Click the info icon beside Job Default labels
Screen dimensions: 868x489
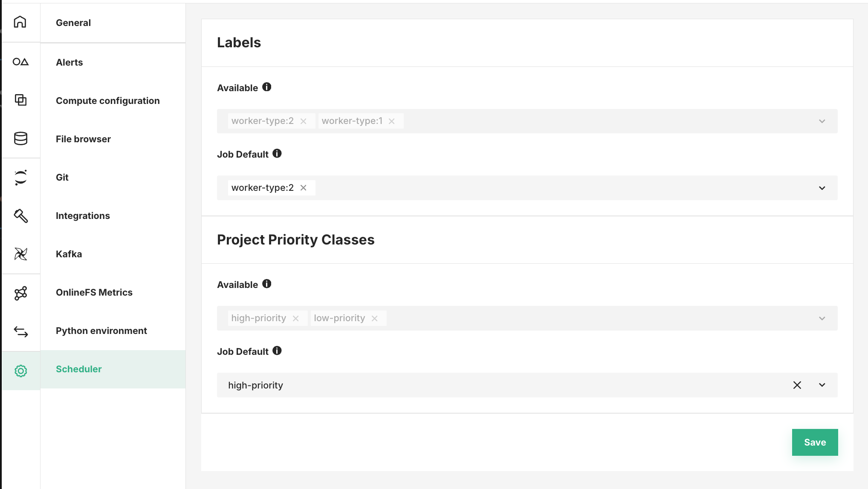point(277,154)
